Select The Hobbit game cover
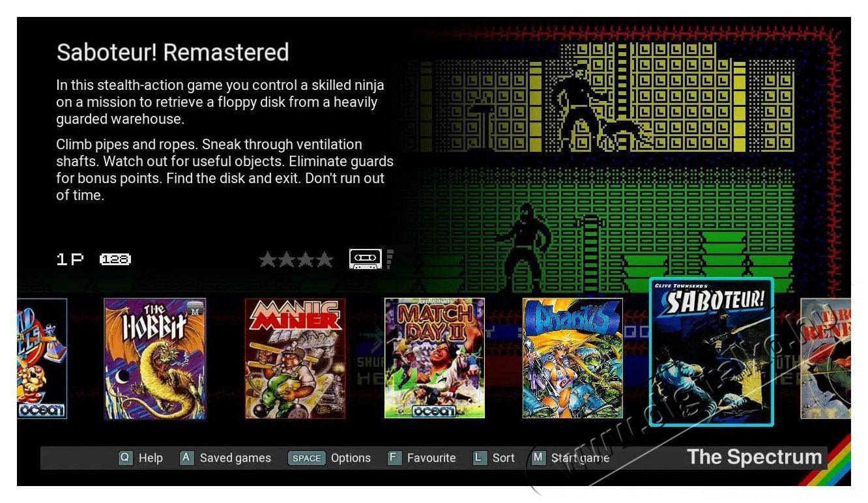Screen dimensions: 868x503 click(x=155, y=358)
